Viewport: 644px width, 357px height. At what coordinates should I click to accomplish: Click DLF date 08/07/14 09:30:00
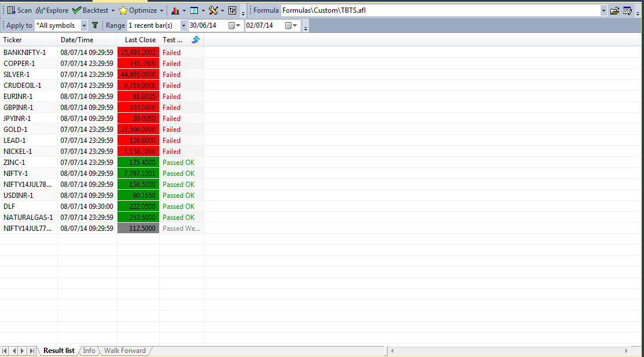tap(87, 207)
